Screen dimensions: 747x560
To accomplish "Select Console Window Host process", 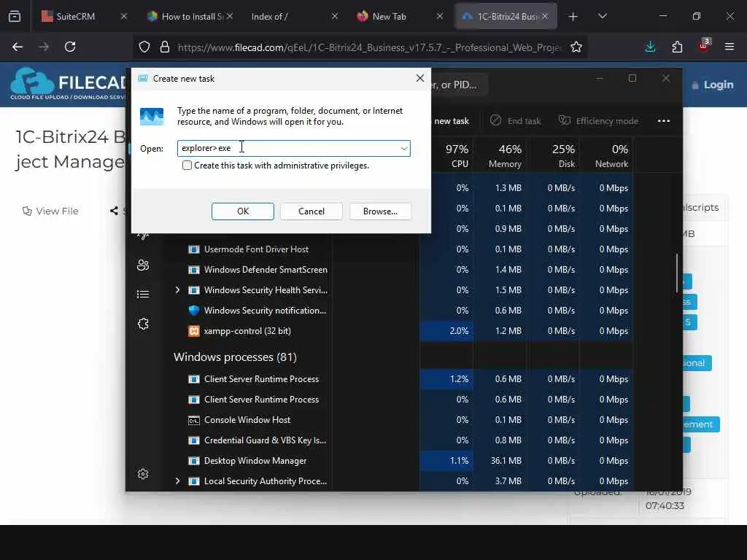I will pos(247,420).
